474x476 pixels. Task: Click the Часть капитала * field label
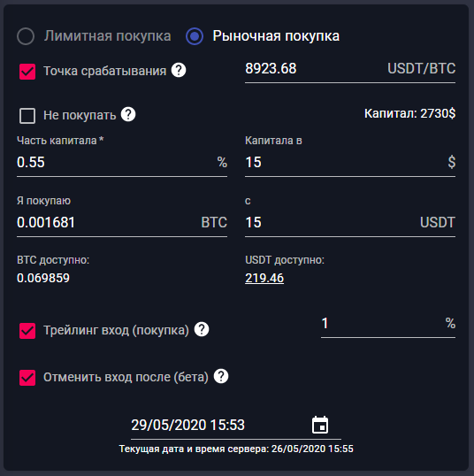click(x=60, y=141)
